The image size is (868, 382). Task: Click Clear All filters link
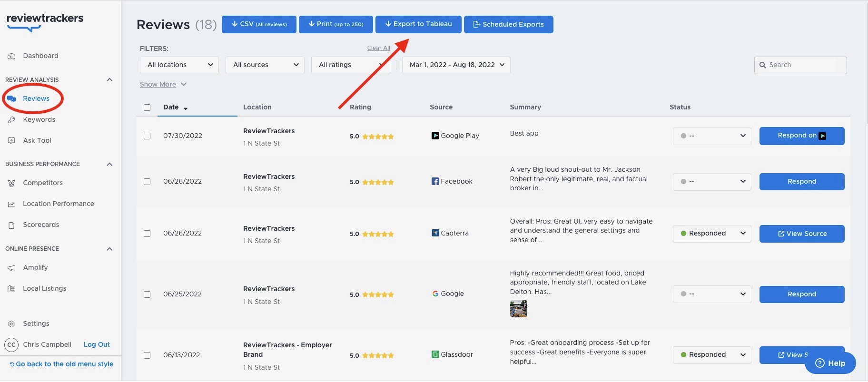378,48
